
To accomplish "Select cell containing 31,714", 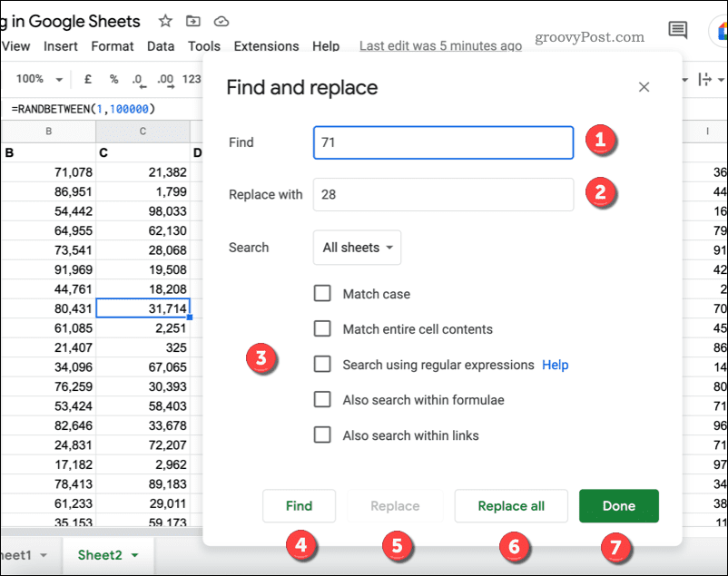I will [x=143, y=308].
